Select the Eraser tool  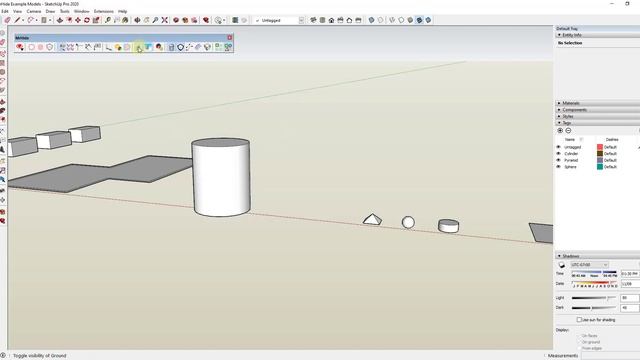(x=7, y=20)
